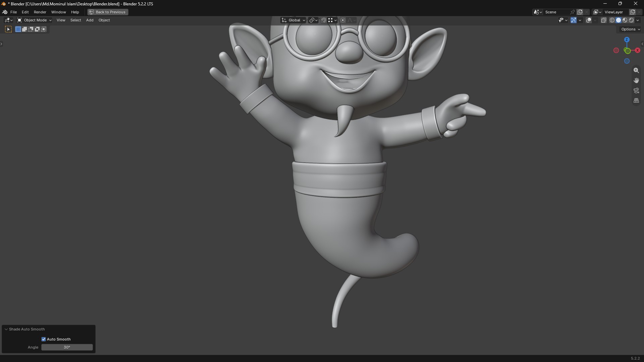This screenshot has height=362, width=644.
Task: Uncheck the Auto Smooth checkbox
Action: [44, 339]
